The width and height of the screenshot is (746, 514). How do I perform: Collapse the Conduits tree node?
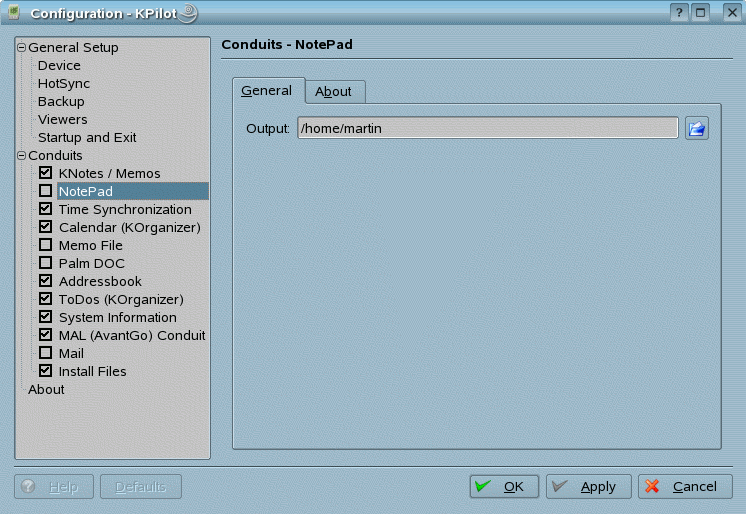(x=21, y=155)
